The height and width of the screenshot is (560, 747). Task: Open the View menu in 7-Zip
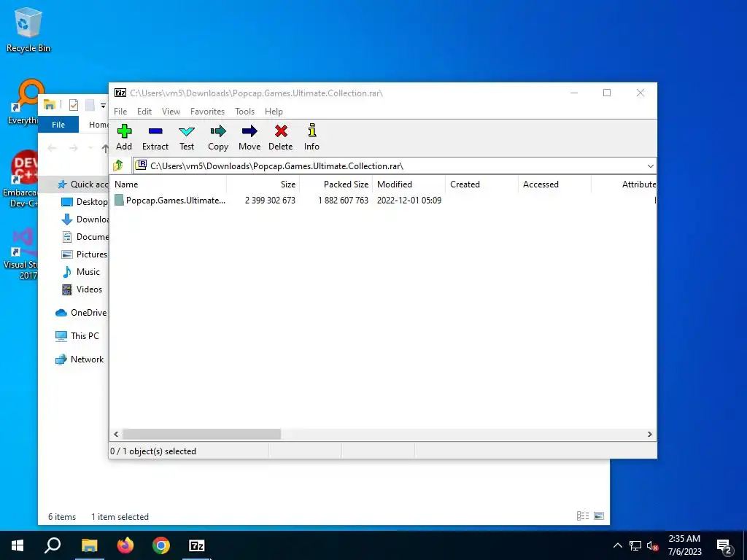point(171,112)
